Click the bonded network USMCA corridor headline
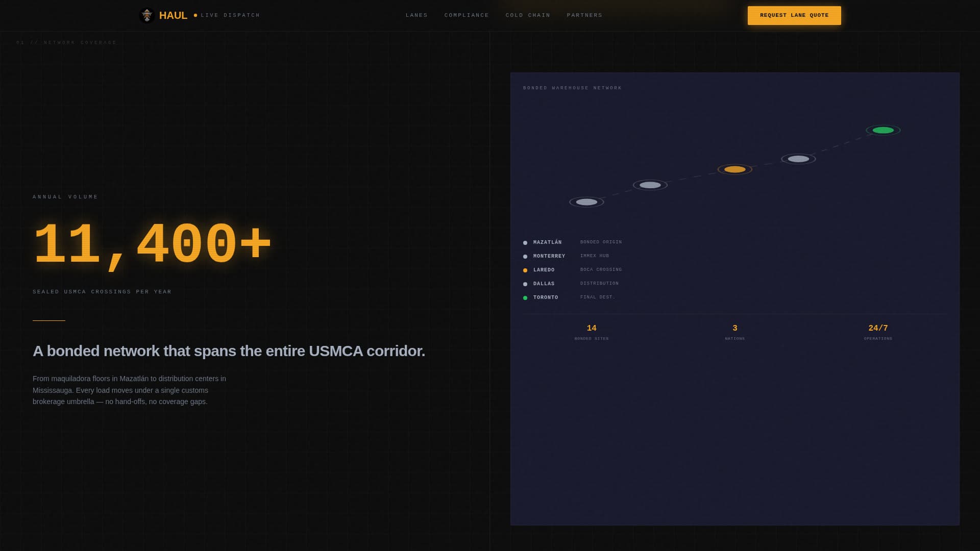 pos(229,351)
